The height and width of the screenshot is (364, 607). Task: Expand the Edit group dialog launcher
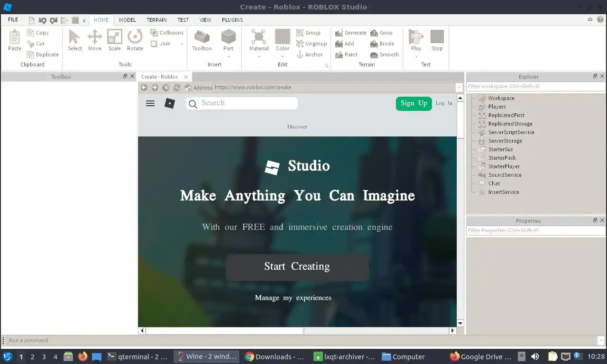pyautogui.click(x=326, y=66)
